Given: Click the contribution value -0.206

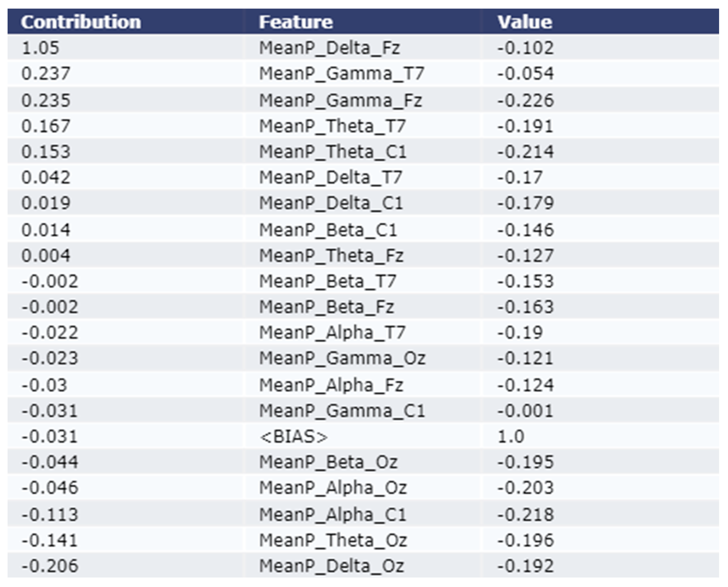Looking at the screenshot, I should point(50,566).
